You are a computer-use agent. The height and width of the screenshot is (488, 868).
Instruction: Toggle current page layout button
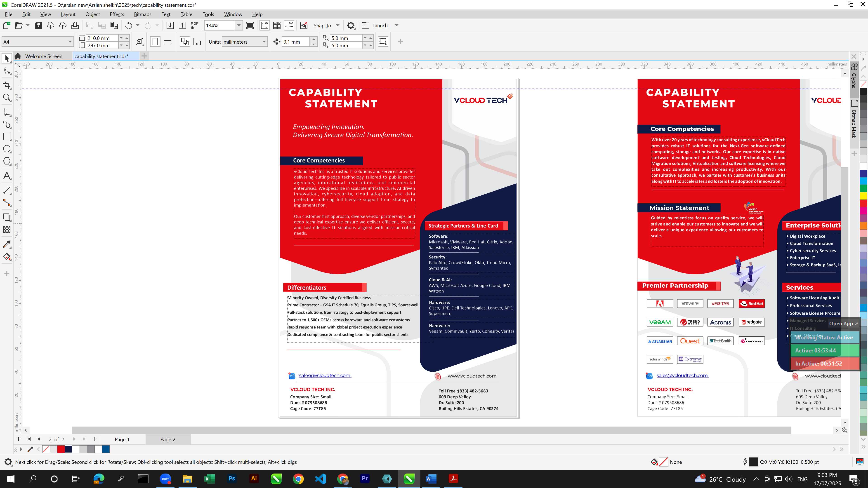click(x=197, y=42)
